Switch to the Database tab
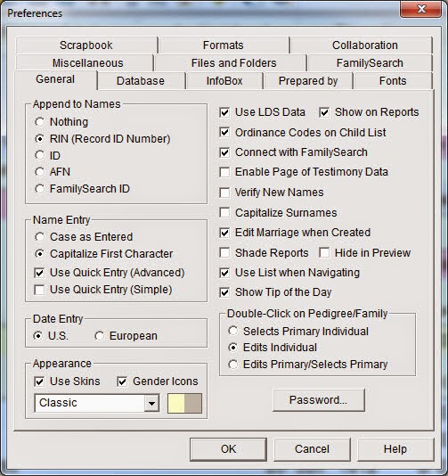448x476 pixels. point(141,81)
